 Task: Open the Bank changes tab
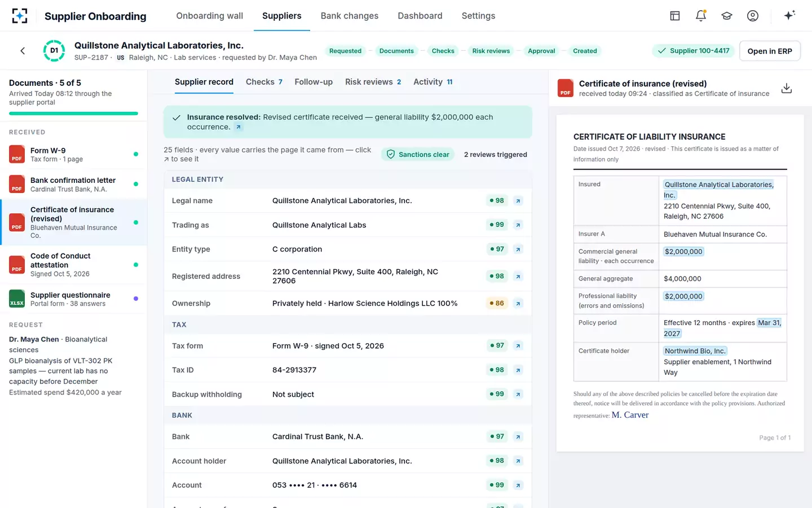[350, 16]
